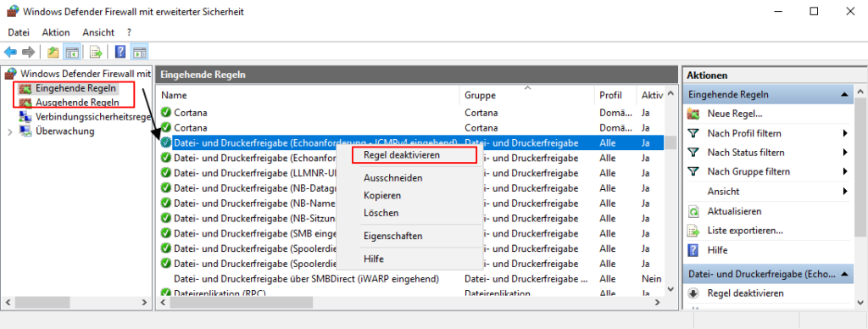Expand the Überwachung tree node

point(10,131)
